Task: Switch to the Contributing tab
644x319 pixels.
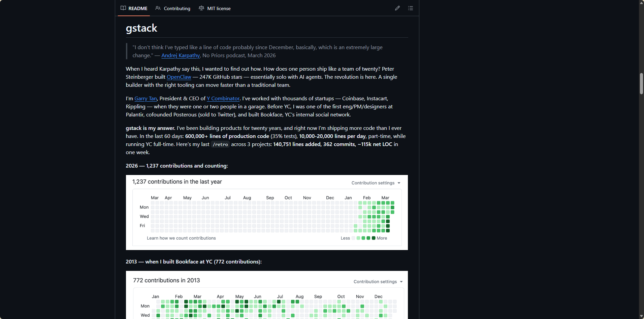Action: [x=176, y=8]
